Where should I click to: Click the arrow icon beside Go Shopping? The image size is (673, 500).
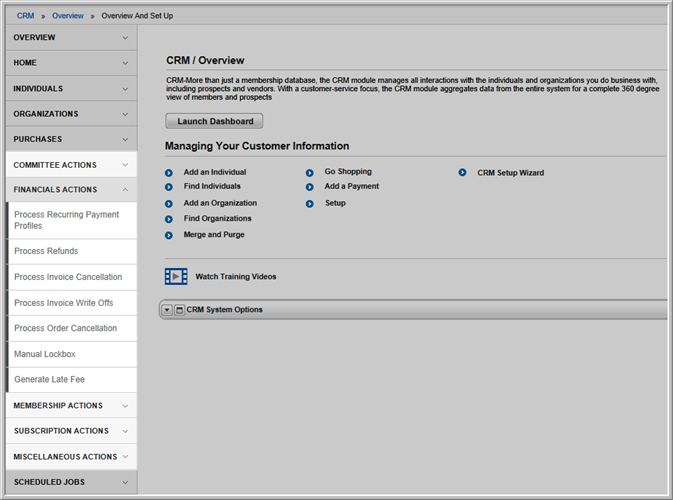[309, 173]
